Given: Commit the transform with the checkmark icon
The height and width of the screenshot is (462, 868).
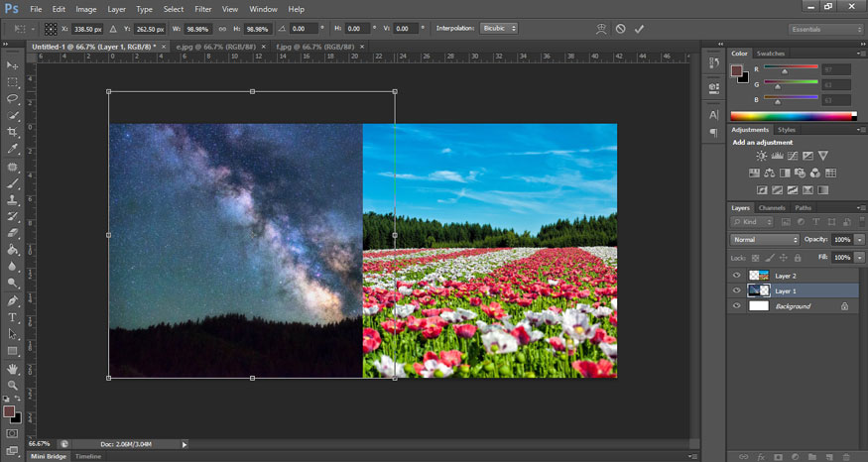Looking at the screenshot, I should 639,29.
